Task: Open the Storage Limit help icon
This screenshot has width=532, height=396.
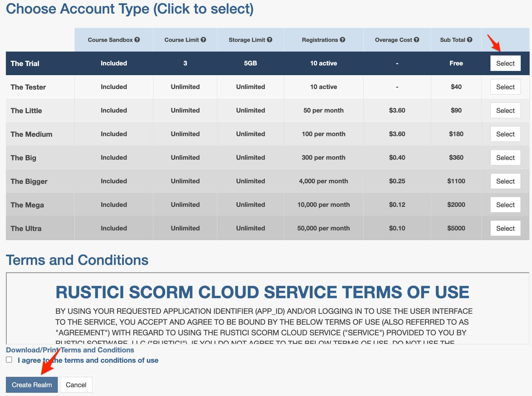Action: click(x=270, y=40)
